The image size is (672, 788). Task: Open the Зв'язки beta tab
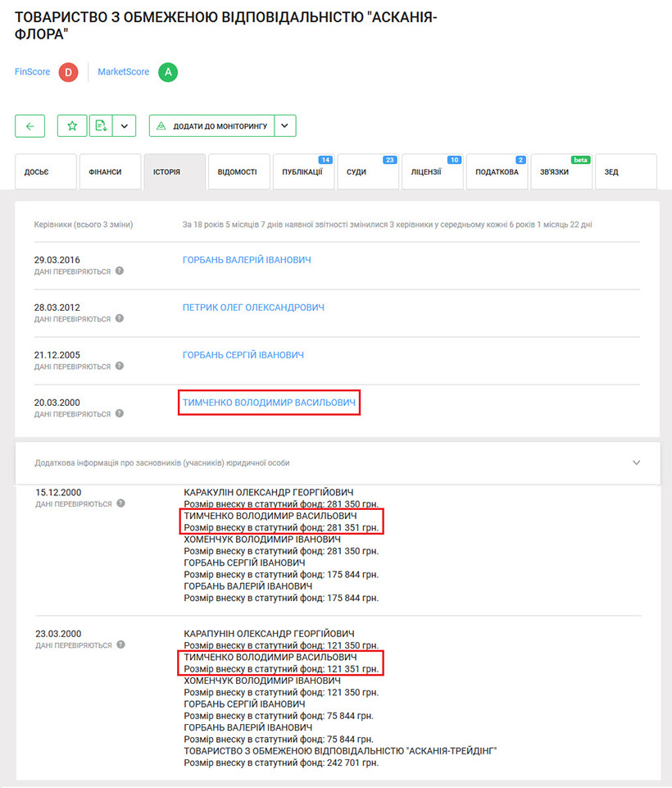[x=561, y=172]
